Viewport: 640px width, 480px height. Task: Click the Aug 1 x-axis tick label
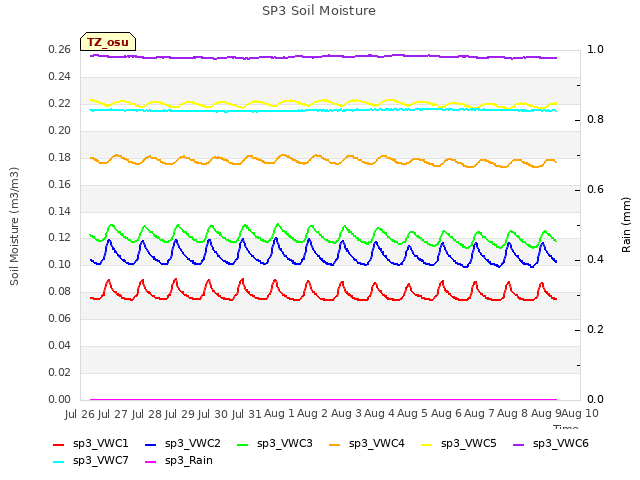(279, 414)
